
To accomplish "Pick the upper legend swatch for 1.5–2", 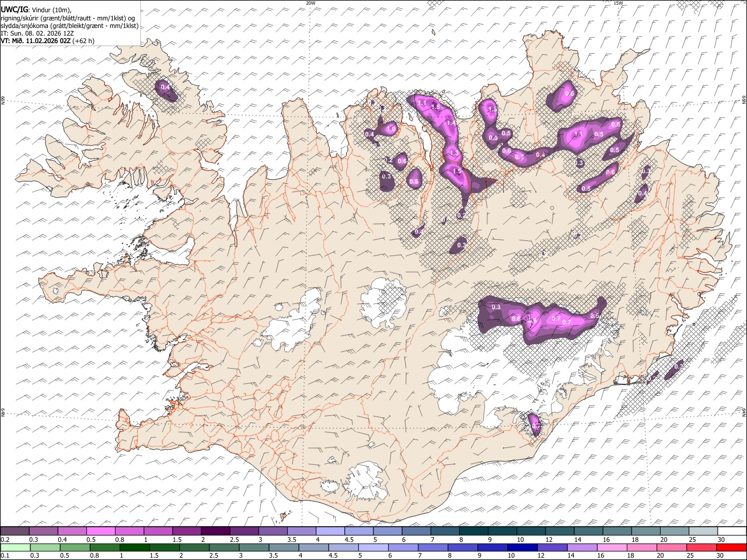I will pos(186,531).
